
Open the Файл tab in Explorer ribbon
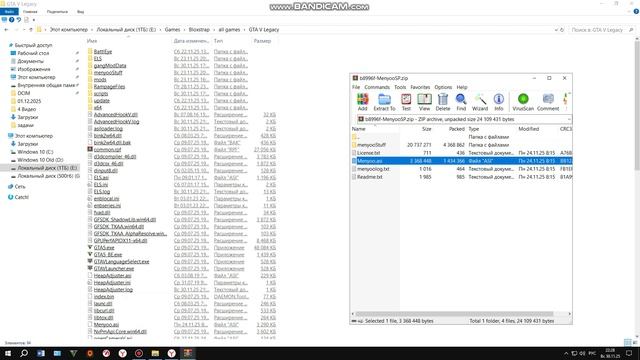click(9, 11)
